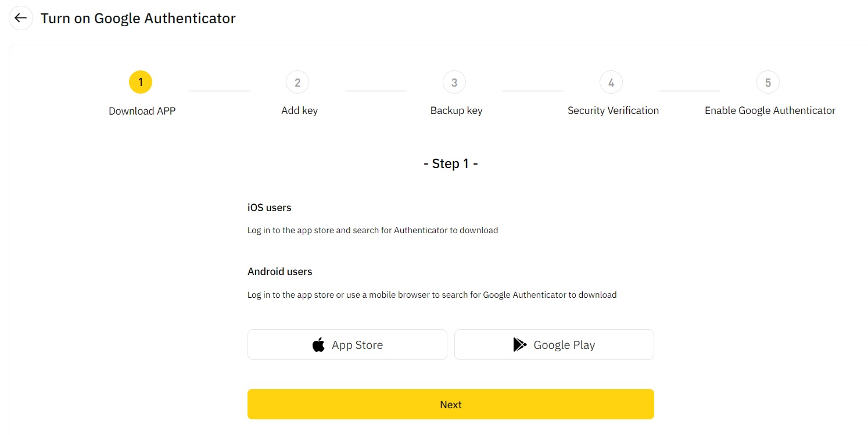Select the Enable Google Authenticator step label
The image size is (868, 435).
tap(770, 110)
